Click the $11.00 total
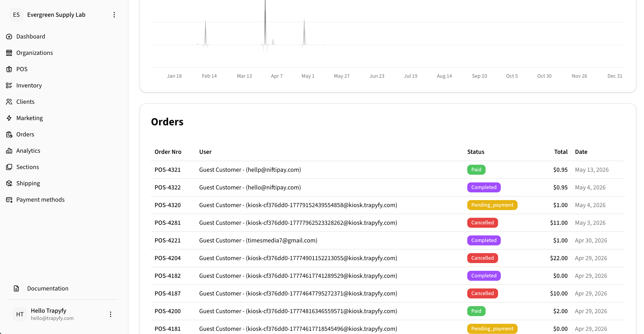Image resolution: width=644 pixels, height=334 pixels. [559, 223]
